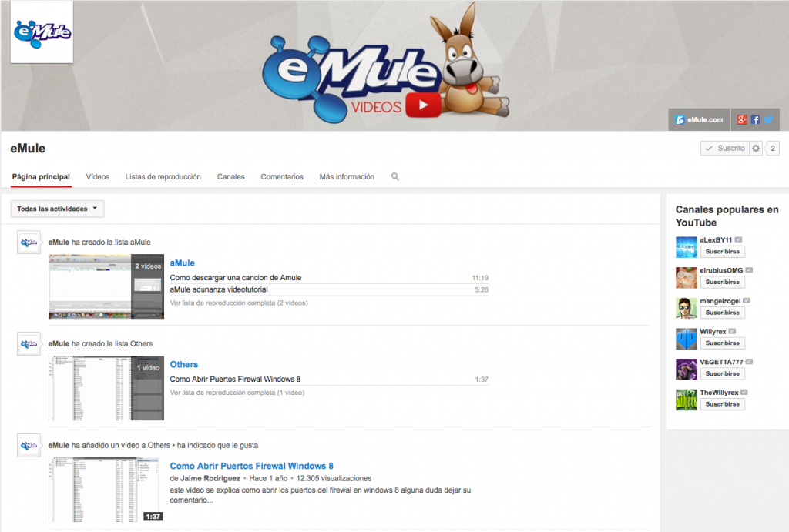View full playlist link (2 vídeos)
Image resolution: width=789 pixels, height=532 pixels.
tap(239, 303)
